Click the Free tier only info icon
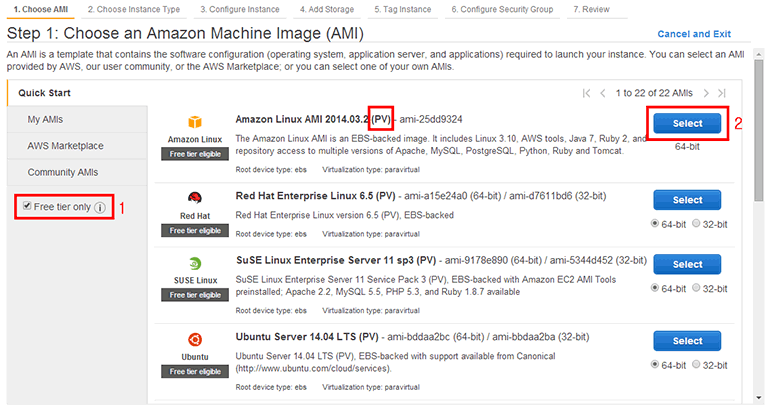770x408 pixels. click(100, 207)
